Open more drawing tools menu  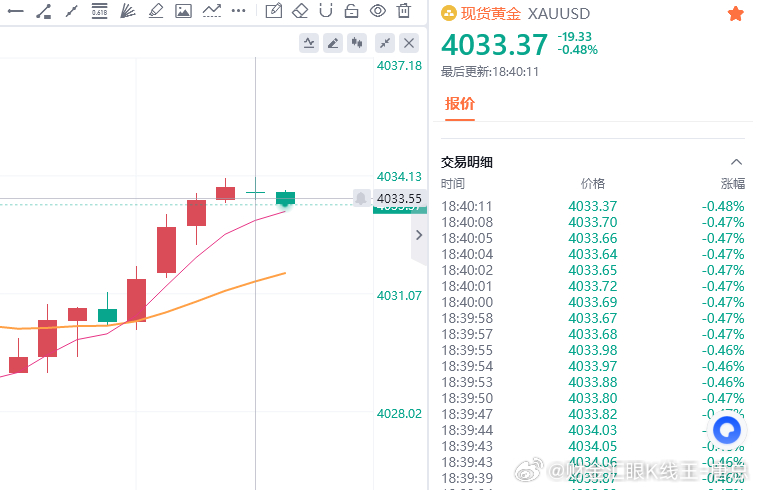pyautogui.click(x=238, y=11)
